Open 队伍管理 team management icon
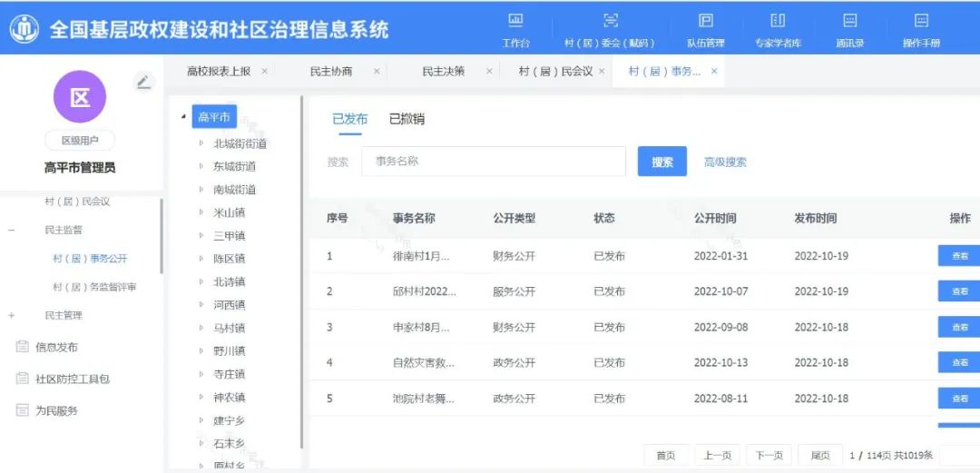 click(705, 21)
